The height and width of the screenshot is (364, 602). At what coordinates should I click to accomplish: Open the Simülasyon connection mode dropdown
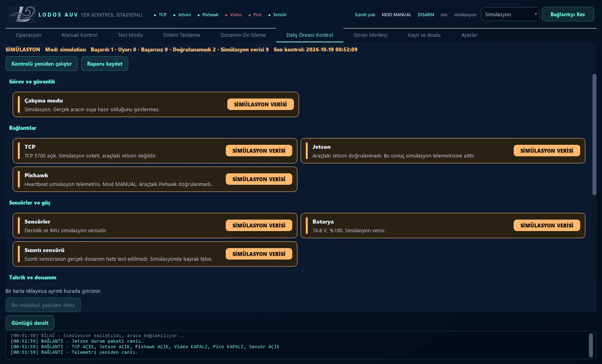coord(510,14)
